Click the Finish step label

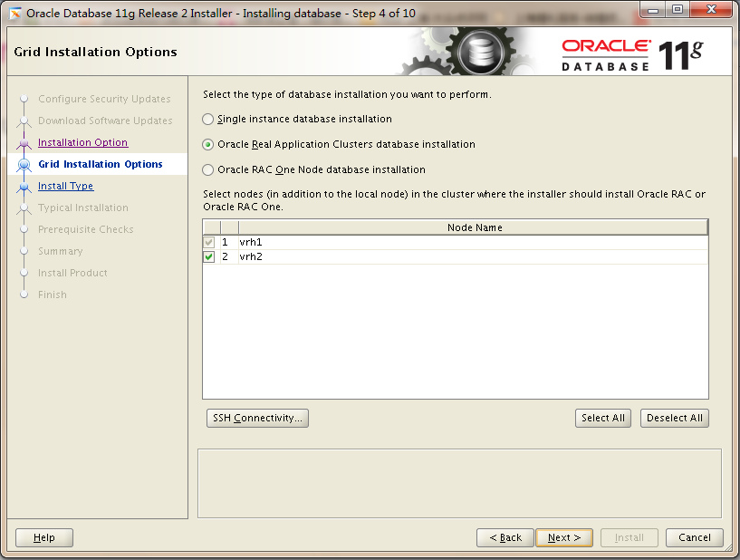pos(53,294)
